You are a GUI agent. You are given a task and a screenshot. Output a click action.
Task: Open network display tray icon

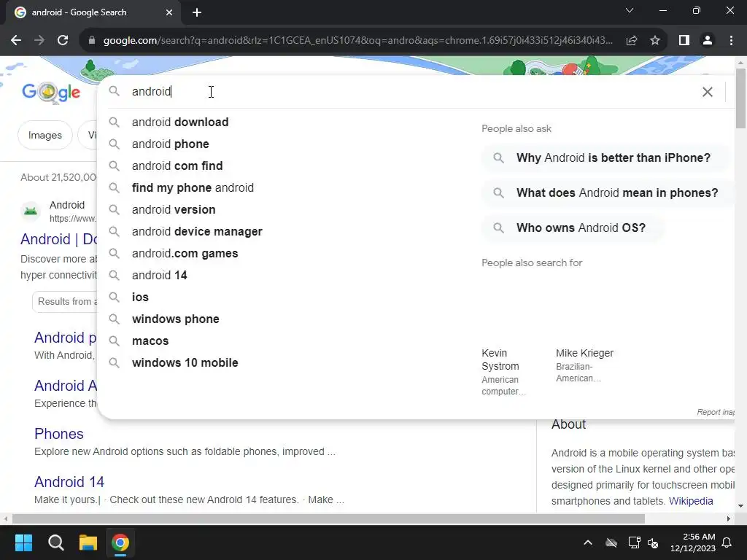click(x=634, y=542)
